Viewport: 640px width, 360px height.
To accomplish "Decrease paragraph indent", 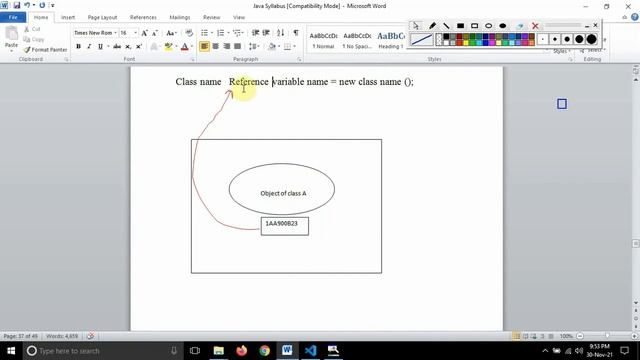I will pyautogui.click(x=256, y=33).
